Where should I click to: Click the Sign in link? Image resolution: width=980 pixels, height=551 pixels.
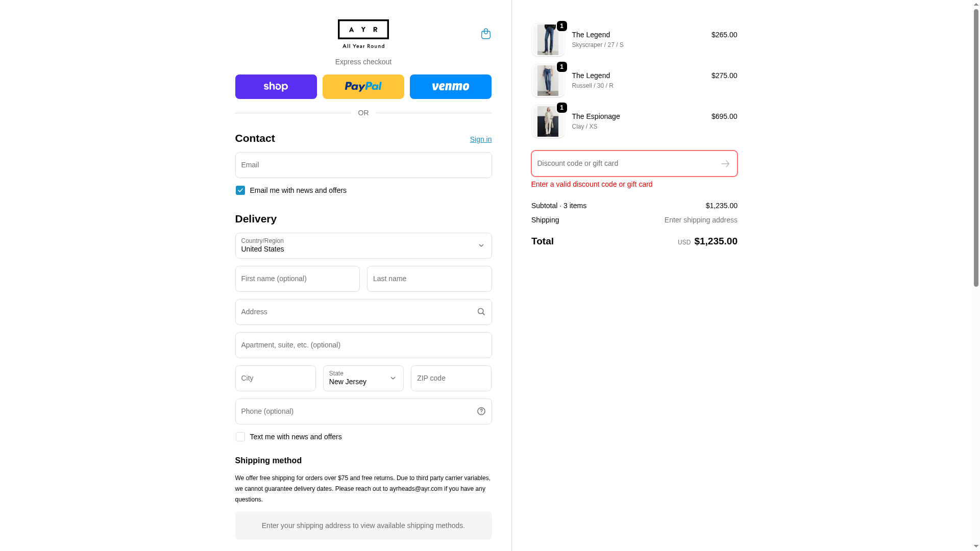pos(480,139)
